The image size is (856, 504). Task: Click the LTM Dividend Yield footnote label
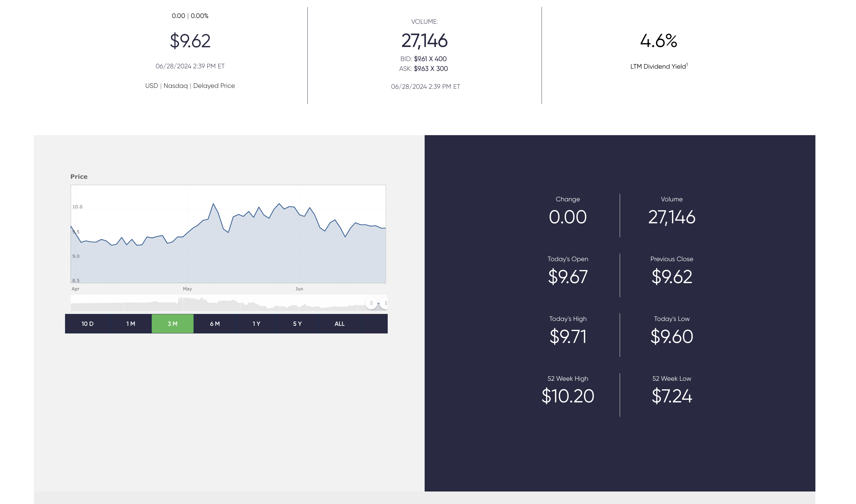(x=658, y=67)
